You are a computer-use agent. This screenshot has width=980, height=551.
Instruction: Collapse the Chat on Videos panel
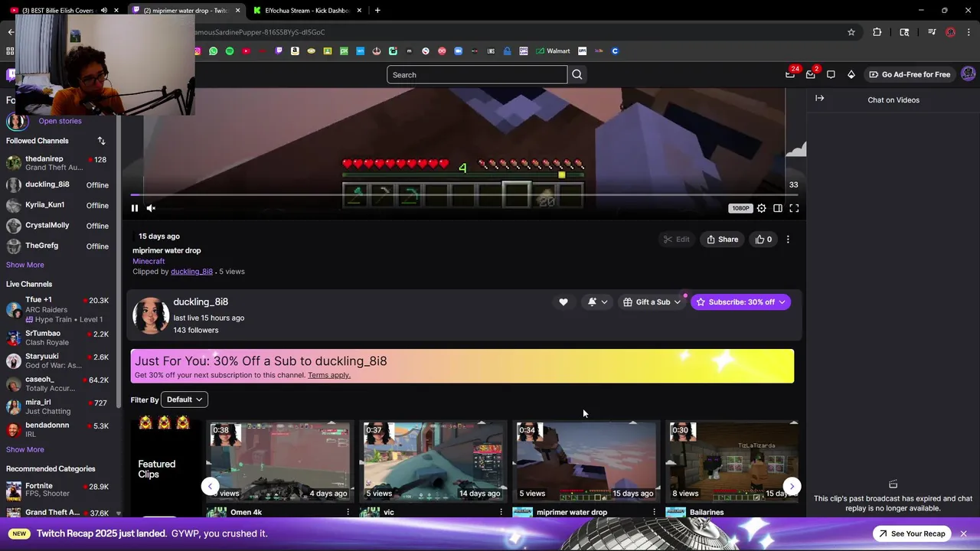[x=819, y=98]
